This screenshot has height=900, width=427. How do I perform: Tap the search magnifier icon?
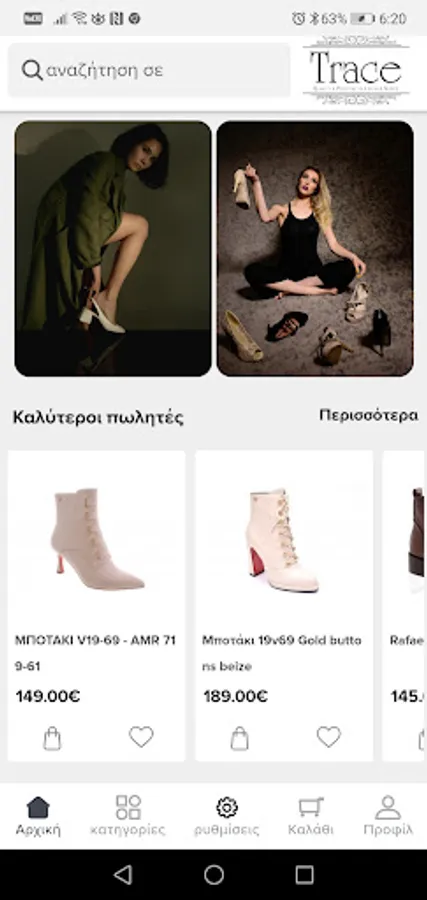coord(32,70)
